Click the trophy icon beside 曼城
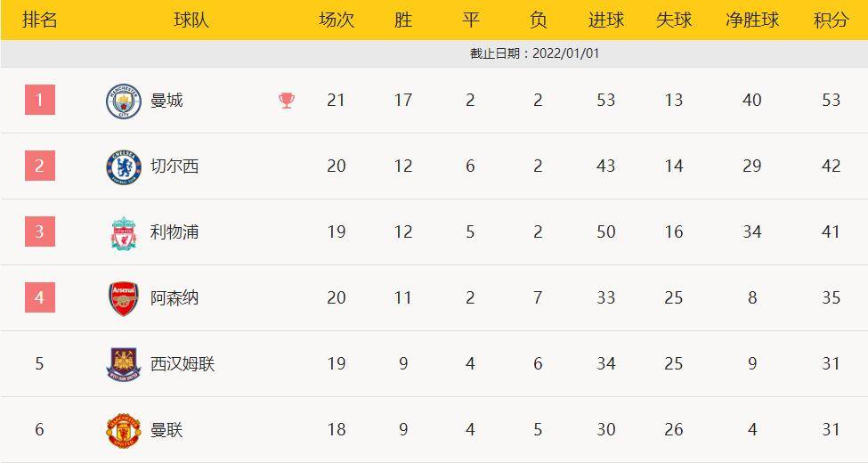The image size is (868, 463). pyautogui.click(x=287, y=101)
